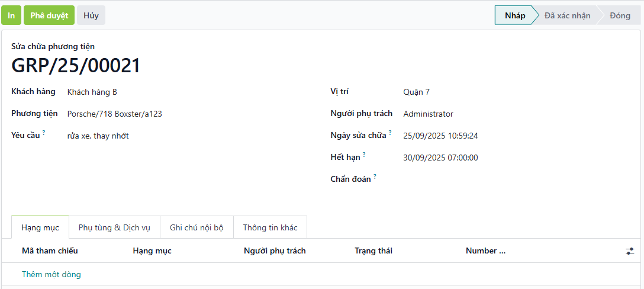Viewport: 644px width, 289px height.
Task: Set status to Đã xác nhận
Action: (567, 15)
